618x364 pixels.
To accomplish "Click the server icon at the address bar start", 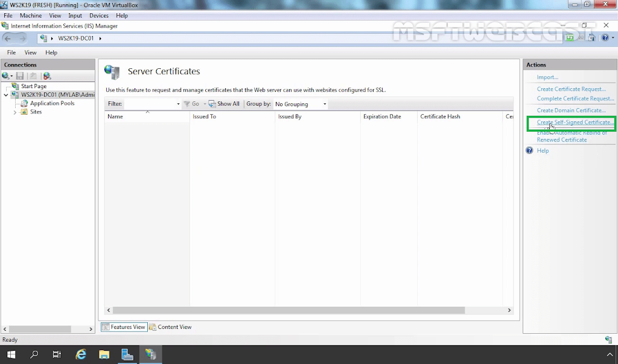I will [x=43, y=38].
